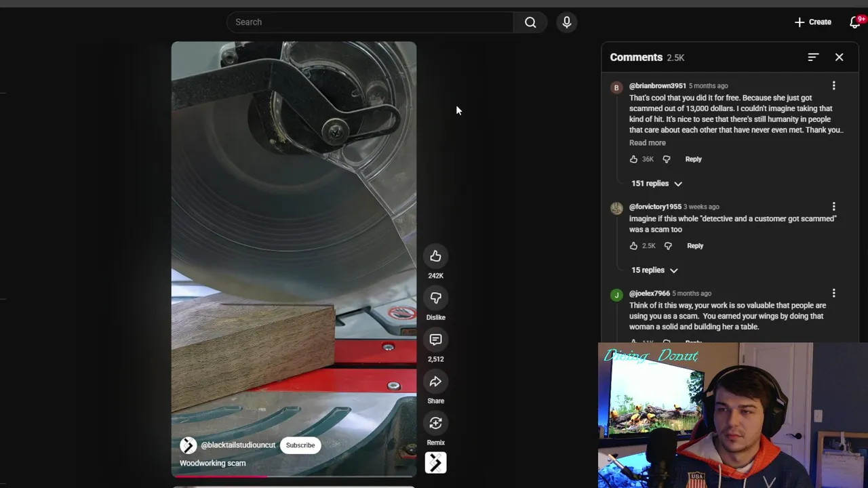Image resolution: width=868 pixels, height=488 pixels.
Task: Click the Create button
Action: coord(812,22)
